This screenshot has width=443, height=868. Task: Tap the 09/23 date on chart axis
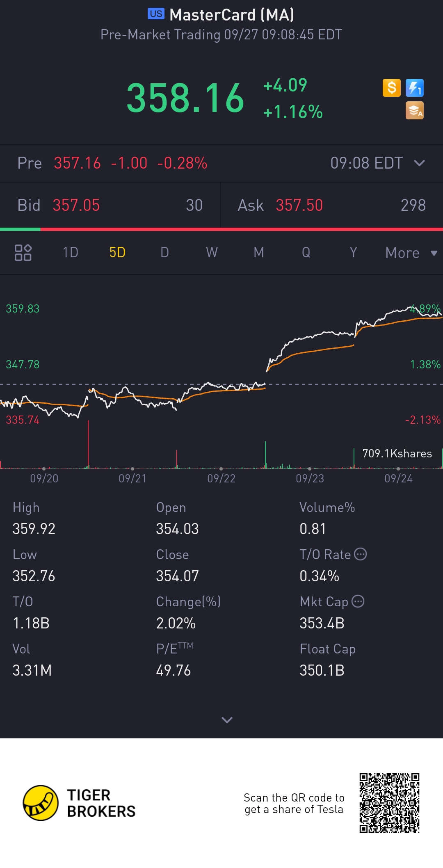tap(310, 478)
